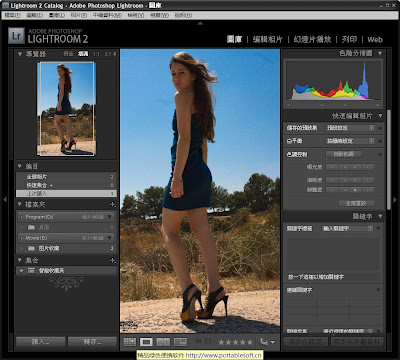Increase exposure with the single right arrow
Image resolution: width=400 pixels, height=360 pixels.
coord(356,167)
